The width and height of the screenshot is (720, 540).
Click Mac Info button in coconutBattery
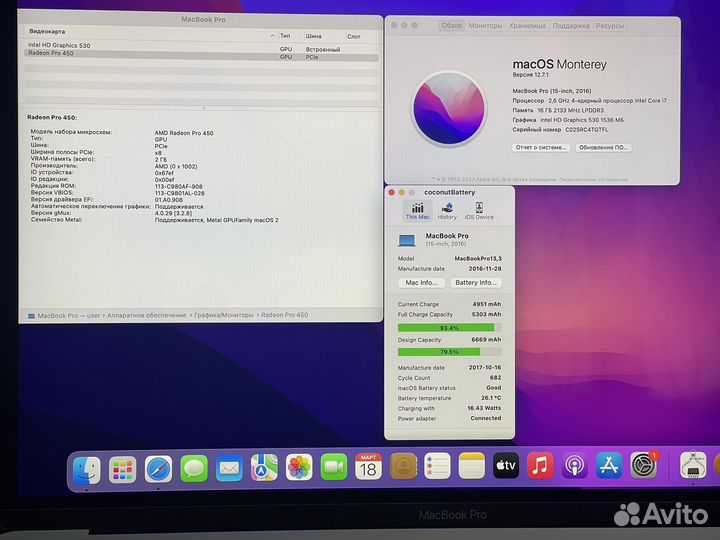click(421, 282)
